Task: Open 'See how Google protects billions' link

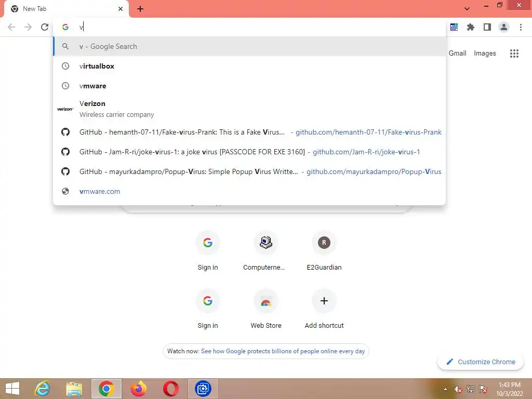Action: point(283,351)
